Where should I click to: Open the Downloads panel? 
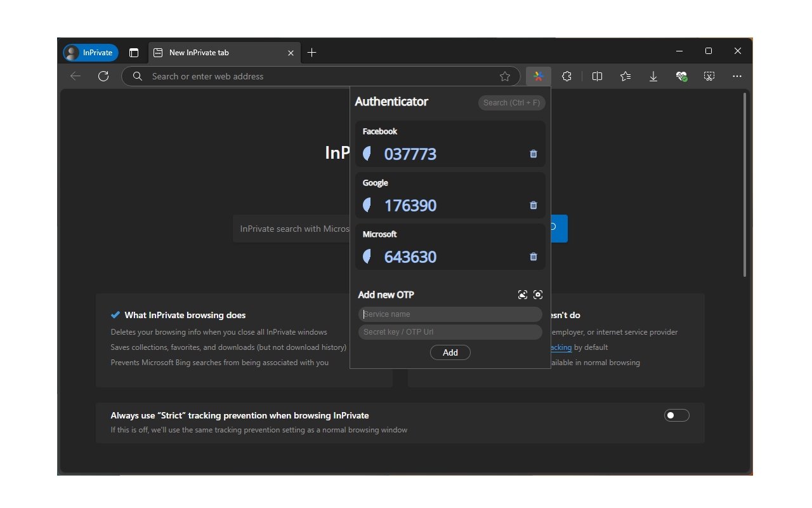click(653, 76)
